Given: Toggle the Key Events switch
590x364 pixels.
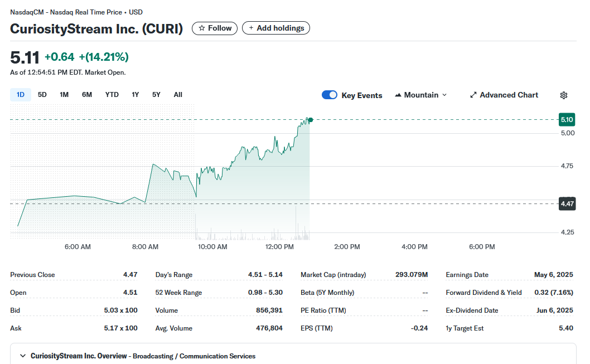Looking at the screenshot, I should coord(329,95).
